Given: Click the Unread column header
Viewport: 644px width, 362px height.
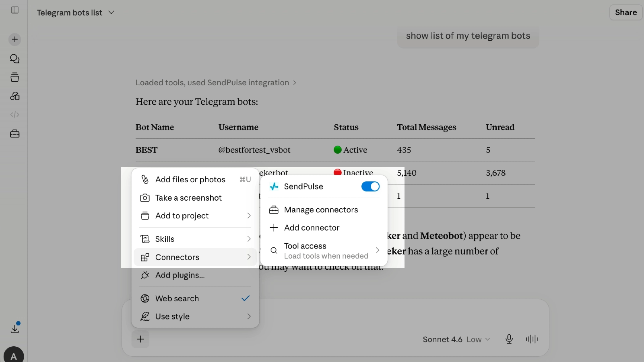Looking at the screenshot, I should tap(500, 127).
